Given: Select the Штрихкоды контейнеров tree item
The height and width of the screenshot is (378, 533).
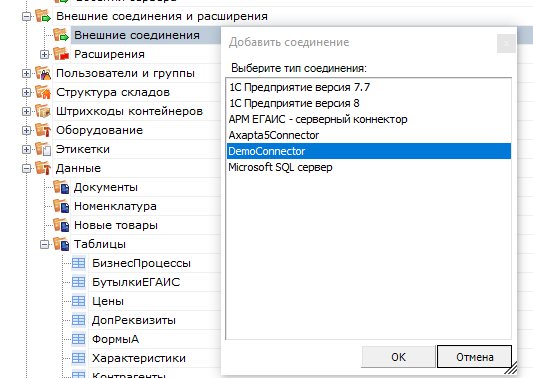Looking at the screenshot, I should point(129,111).
